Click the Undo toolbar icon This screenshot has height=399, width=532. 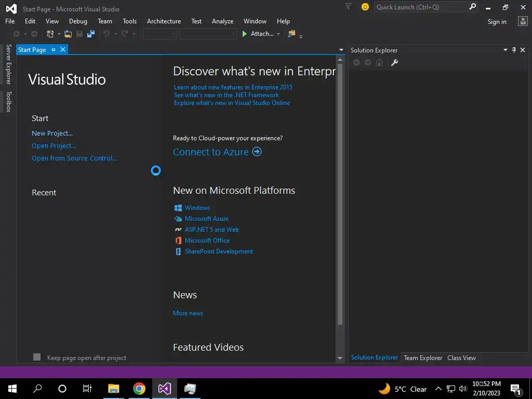107,34
